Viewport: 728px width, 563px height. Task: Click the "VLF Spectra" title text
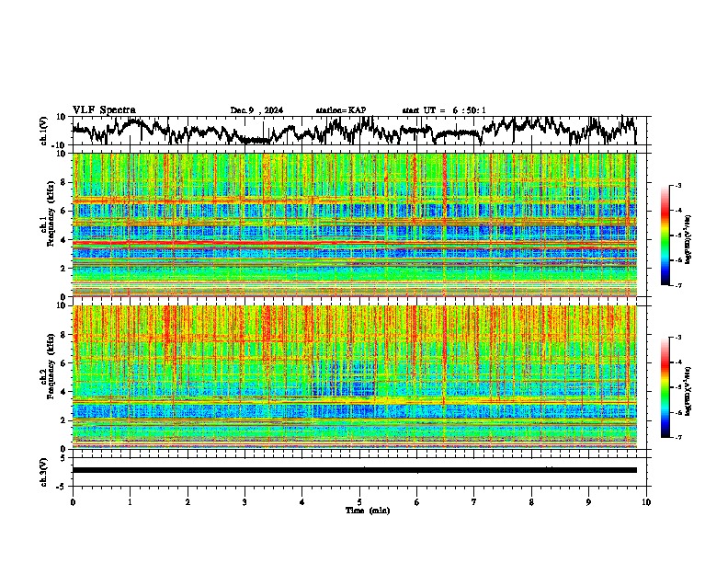pyautogui.click(x=104, y=110)
